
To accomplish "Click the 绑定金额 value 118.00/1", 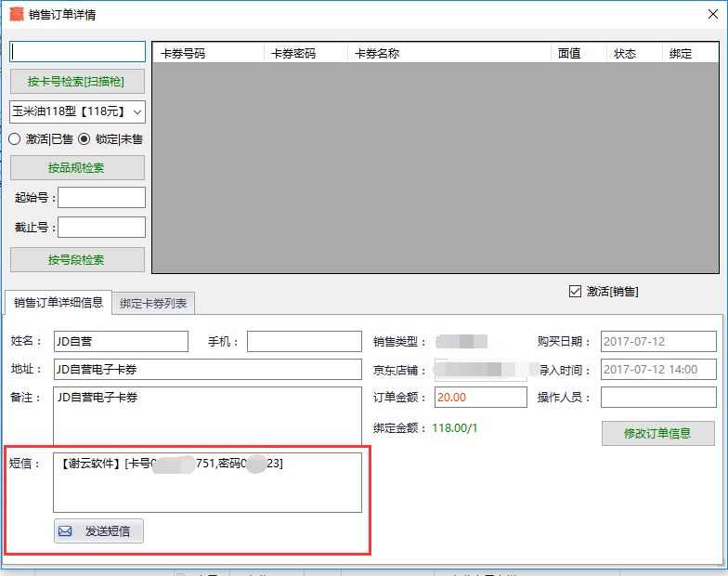I will pyautogui.click(x=455, y=427).
